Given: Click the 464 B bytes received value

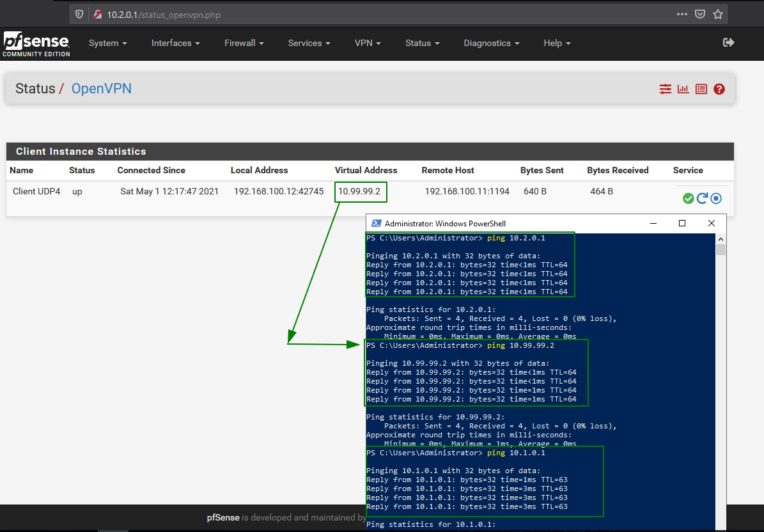Looking at the screenshot, I should pos(602,191).
